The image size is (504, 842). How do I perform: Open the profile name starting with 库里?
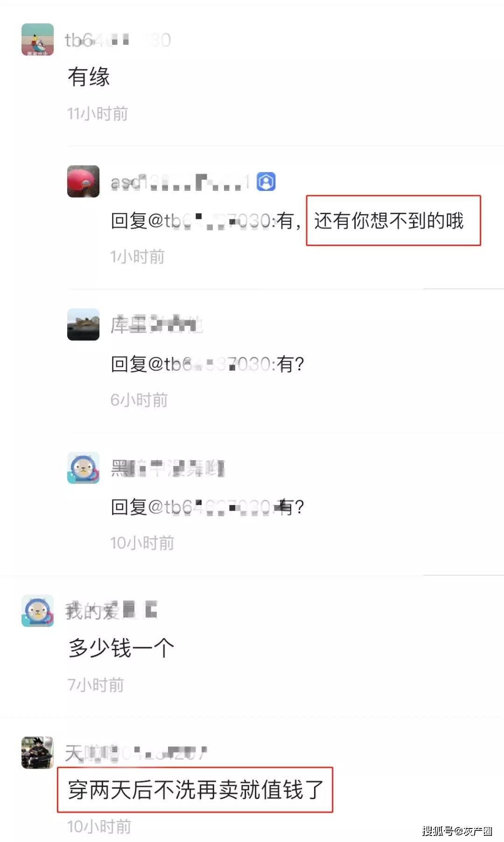click(x=157, y=325)
